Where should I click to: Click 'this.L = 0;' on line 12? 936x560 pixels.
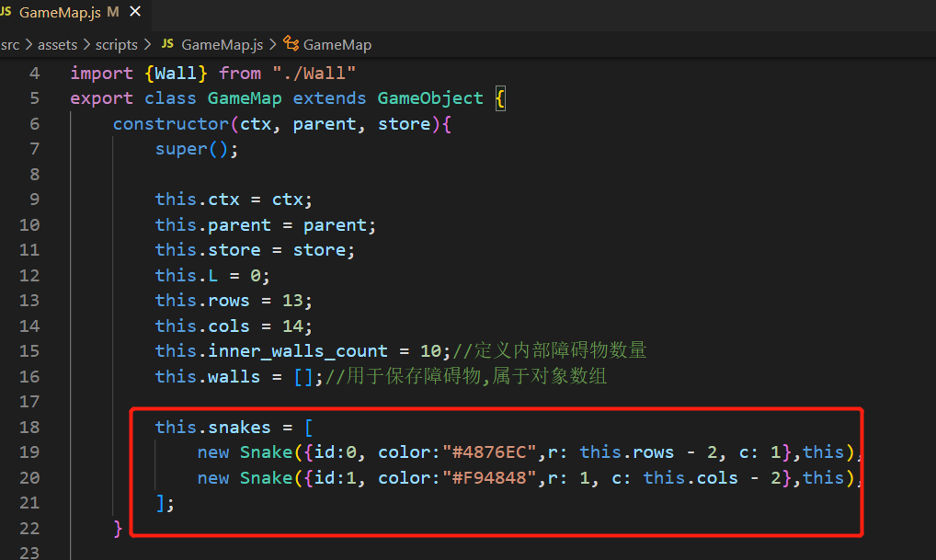point(212,276)
